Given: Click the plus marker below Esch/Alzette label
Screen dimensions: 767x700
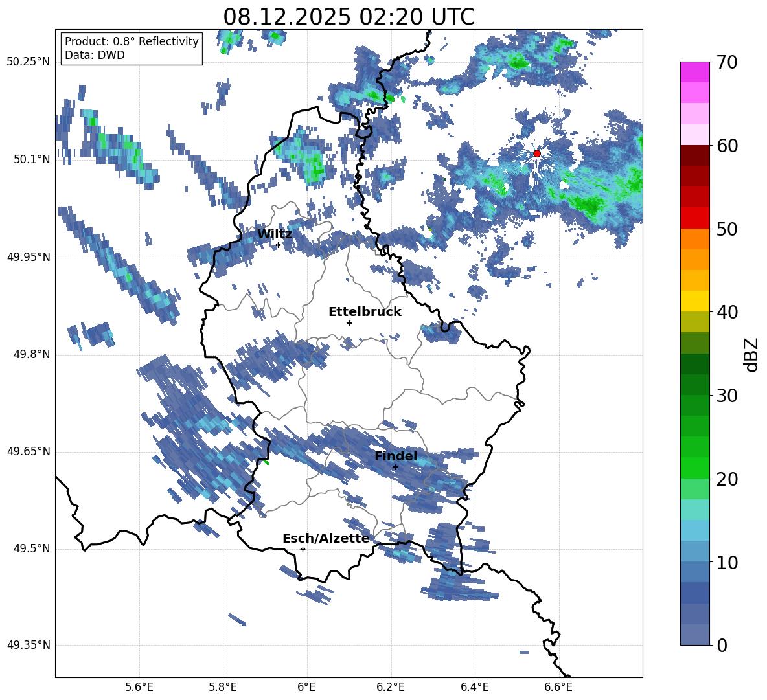Looking at the screenshot, I should (x=303, y=549).
